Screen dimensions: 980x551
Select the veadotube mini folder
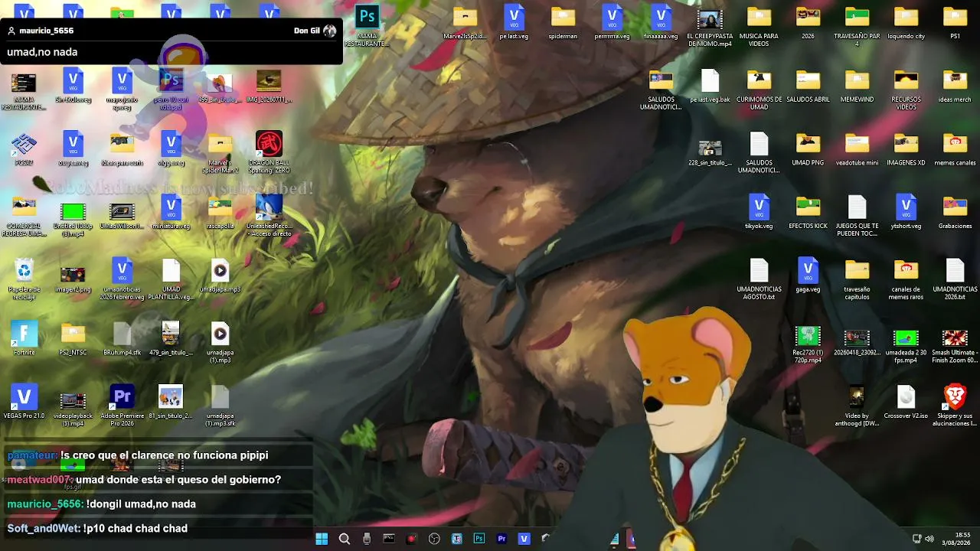coord(857,148)
